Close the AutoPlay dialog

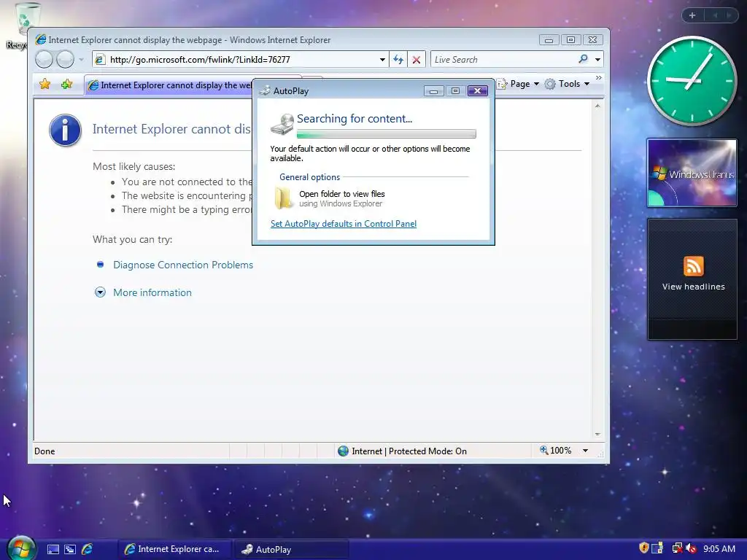(x=477, y=91)
